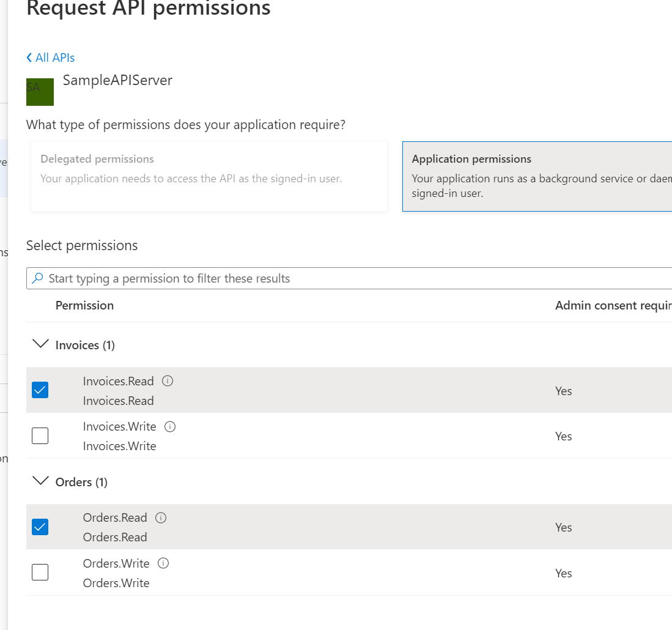The image size is (672, 630).
Task: Click the back chevron beside All APIs
Action: [x=29, y=57]
